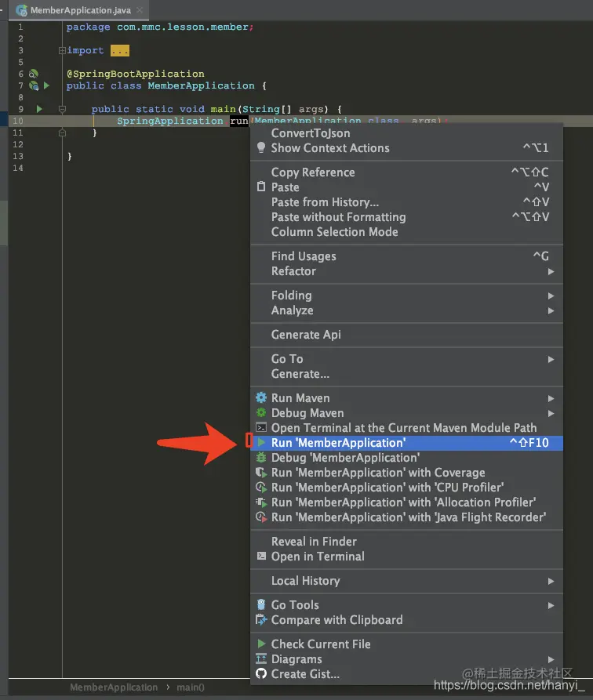Choose ConvertToJson from the context menu
Viewport: 593px width, 700px height.
[x=406, y=133]
